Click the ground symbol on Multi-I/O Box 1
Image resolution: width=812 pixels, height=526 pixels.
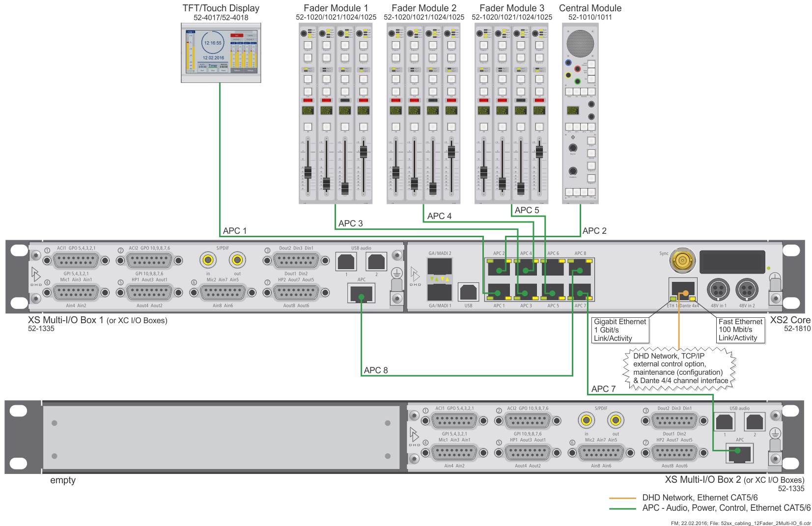[397, 273]
